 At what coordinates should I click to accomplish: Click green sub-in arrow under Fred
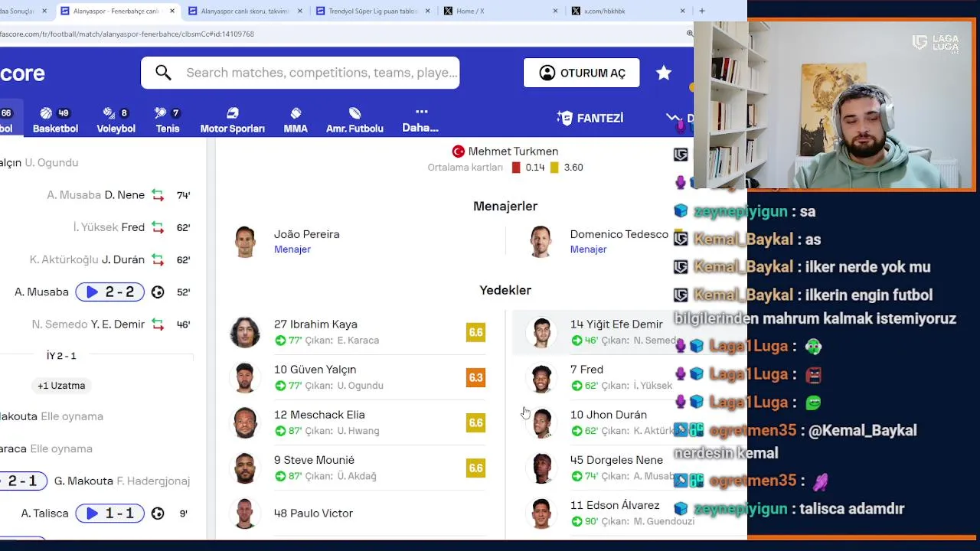(x=577, y=386)
